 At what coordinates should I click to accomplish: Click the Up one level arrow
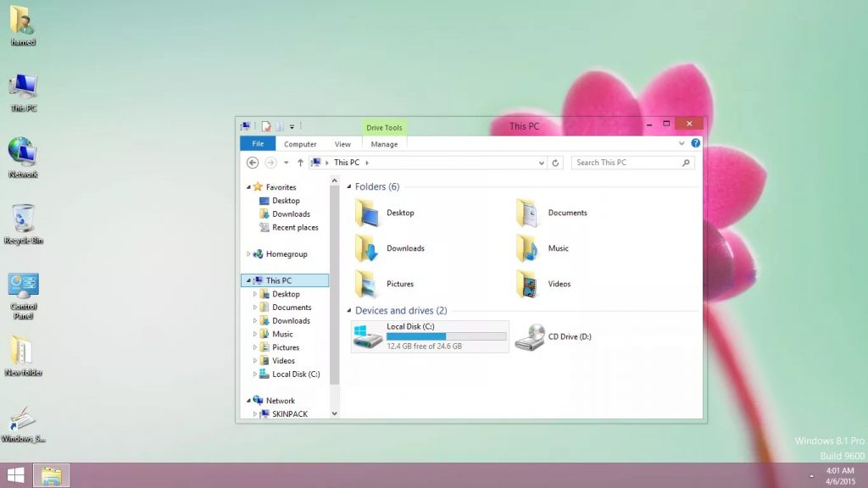300,163
